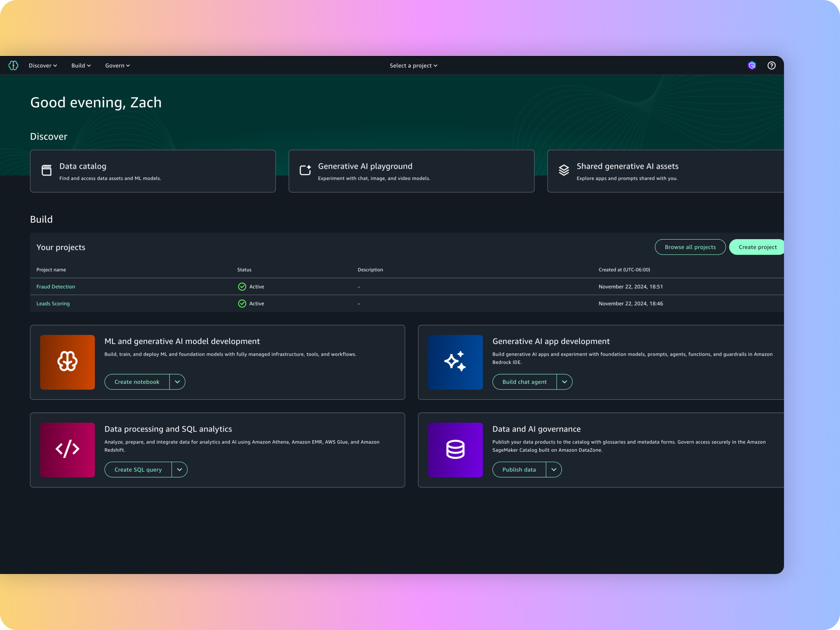Open the help question mark icon
Screen dimensions: 840x630
coord(771,65)
